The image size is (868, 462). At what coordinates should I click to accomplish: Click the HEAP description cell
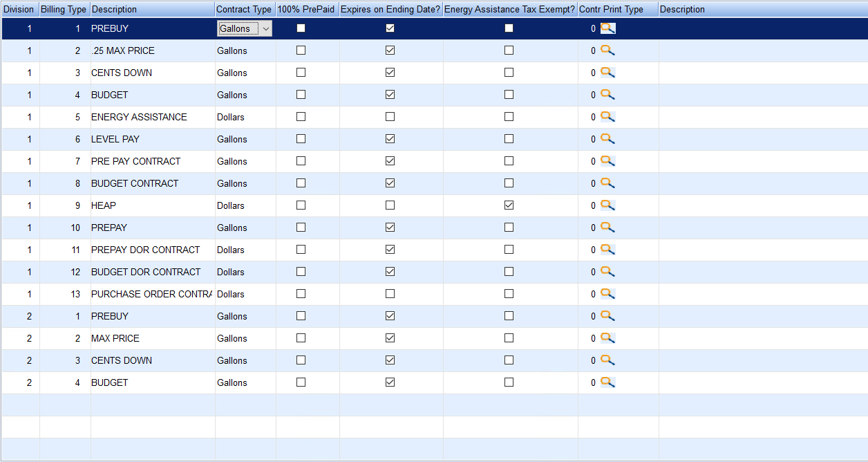[x=152, y=205]
